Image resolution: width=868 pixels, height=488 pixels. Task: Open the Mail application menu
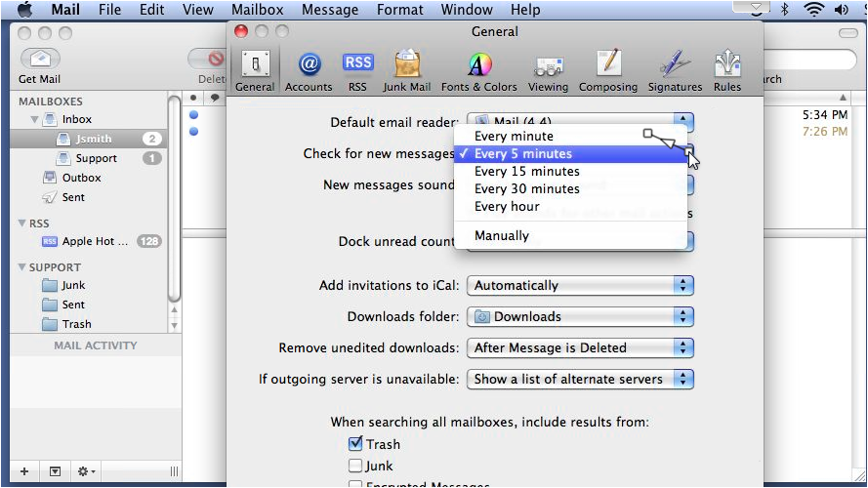pos(65,10)
